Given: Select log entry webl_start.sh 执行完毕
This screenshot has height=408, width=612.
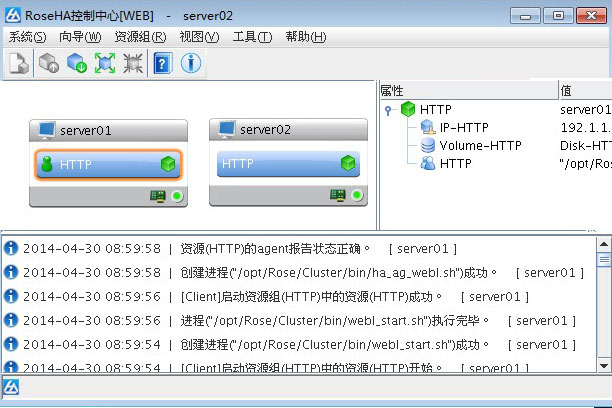Looking at the screenshot, I should 300,321.
